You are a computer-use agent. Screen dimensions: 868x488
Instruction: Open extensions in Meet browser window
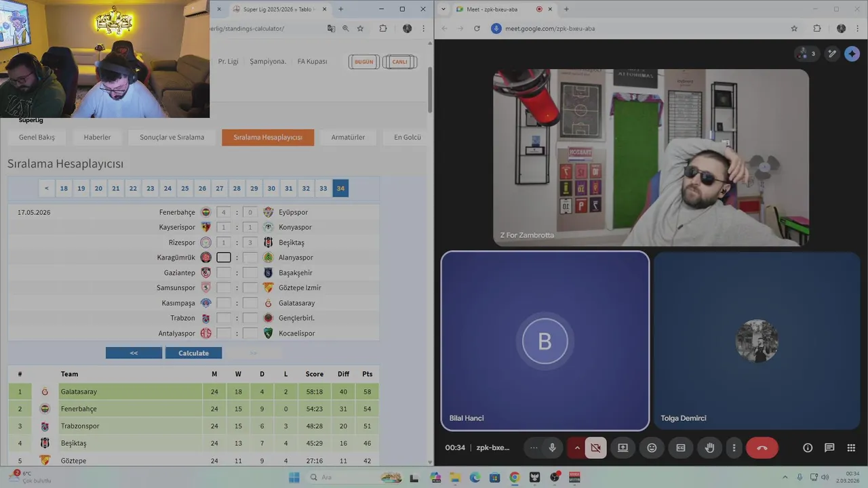tap(817, 28)
